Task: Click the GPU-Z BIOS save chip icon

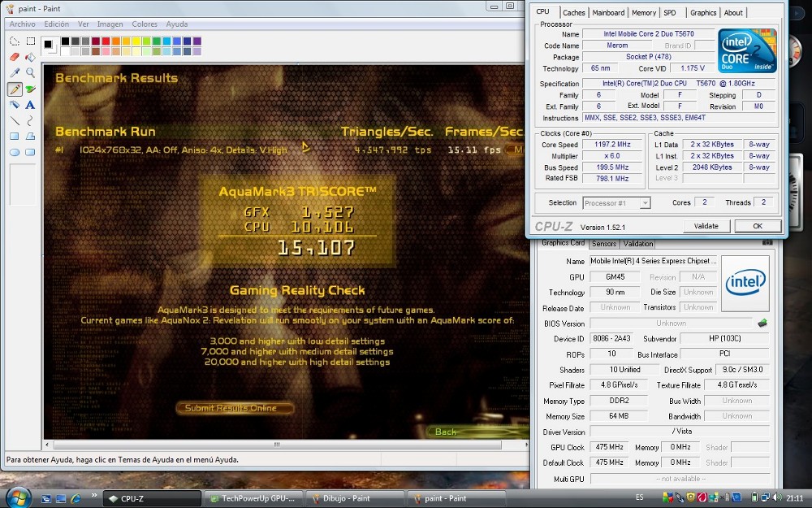Action: tap(762, 323)
